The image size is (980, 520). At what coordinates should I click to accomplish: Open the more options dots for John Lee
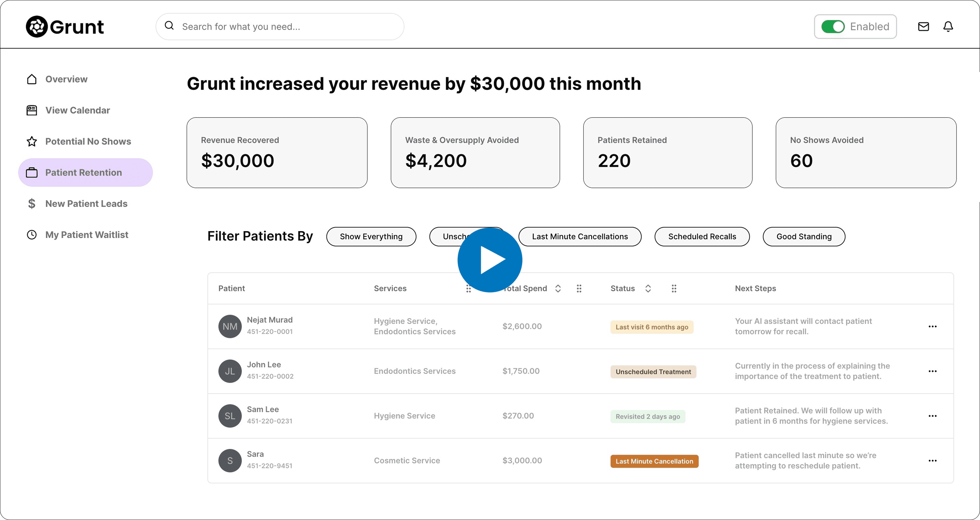(933, 372)
